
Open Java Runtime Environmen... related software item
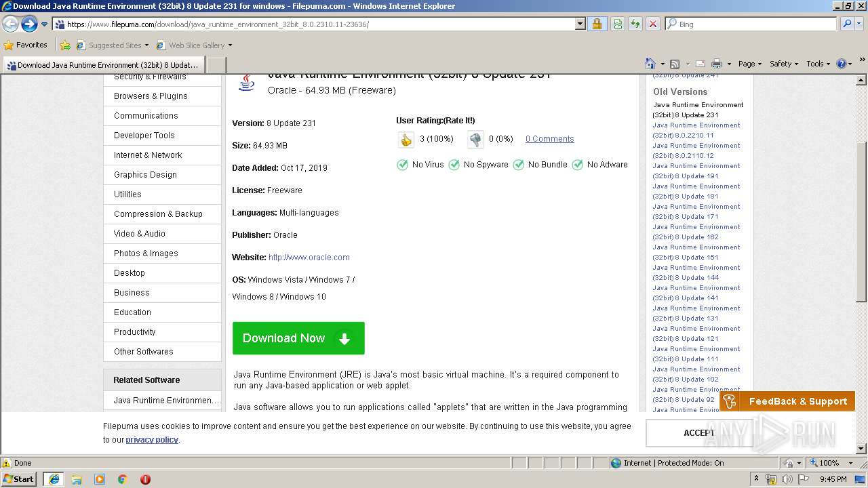click(x=166, y=401)
